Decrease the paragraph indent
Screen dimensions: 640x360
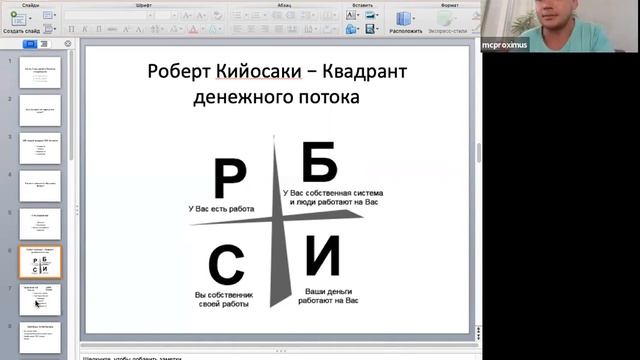click(277, 16)
